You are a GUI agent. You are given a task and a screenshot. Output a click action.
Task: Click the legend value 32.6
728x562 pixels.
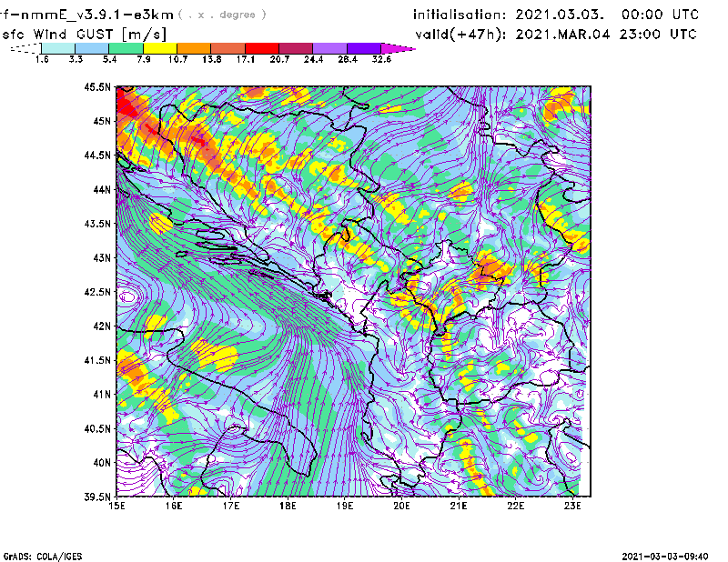[x=381, y=59]
